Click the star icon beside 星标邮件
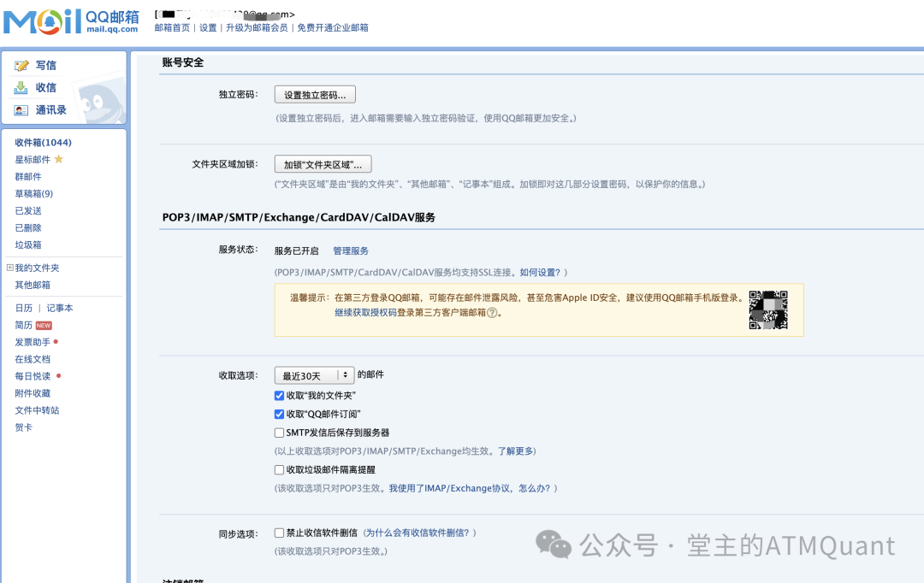 point(58,159)
